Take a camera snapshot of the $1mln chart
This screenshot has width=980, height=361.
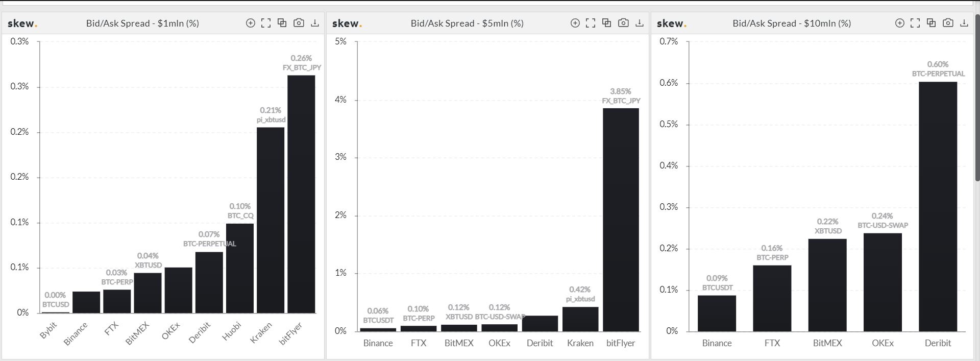click(x=299, y=23)
